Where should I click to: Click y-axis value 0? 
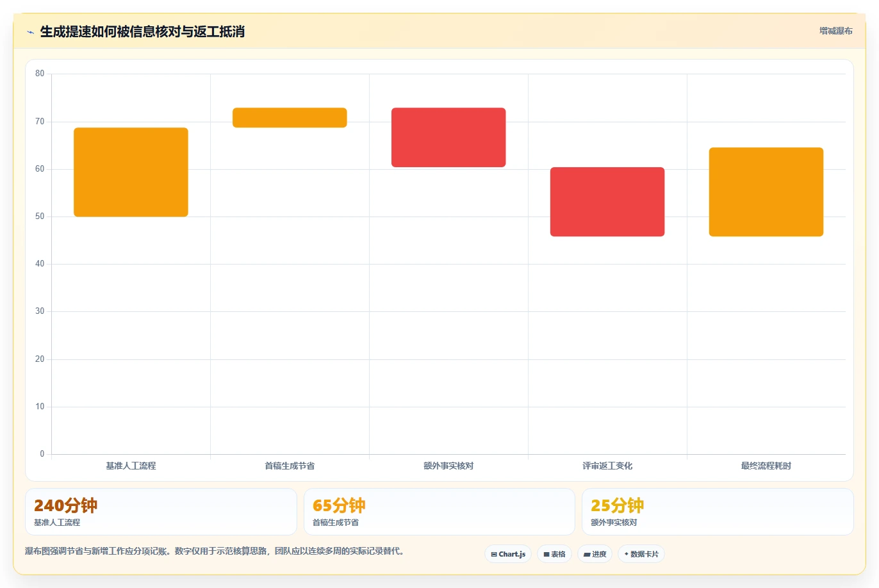point(42,454)
